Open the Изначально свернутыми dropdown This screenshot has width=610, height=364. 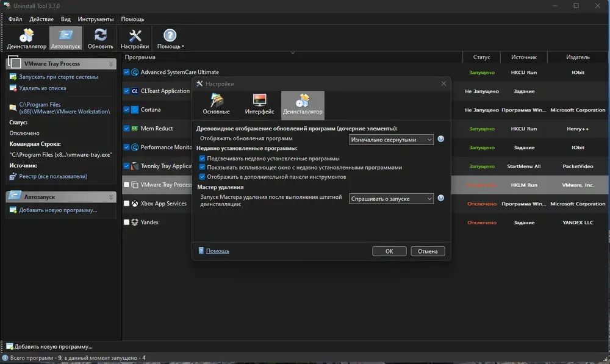pyautogui.click(x=392, y=140)
